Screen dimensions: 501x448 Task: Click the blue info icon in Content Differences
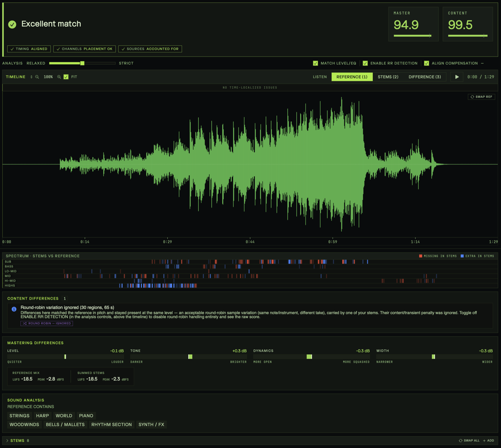[x=14, y=309]
